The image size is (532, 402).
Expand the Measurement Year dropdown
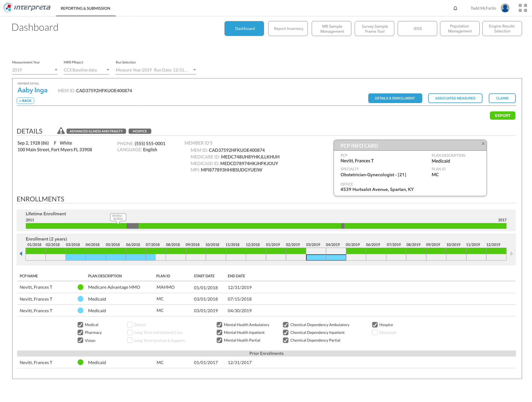(x=35, y=70)
